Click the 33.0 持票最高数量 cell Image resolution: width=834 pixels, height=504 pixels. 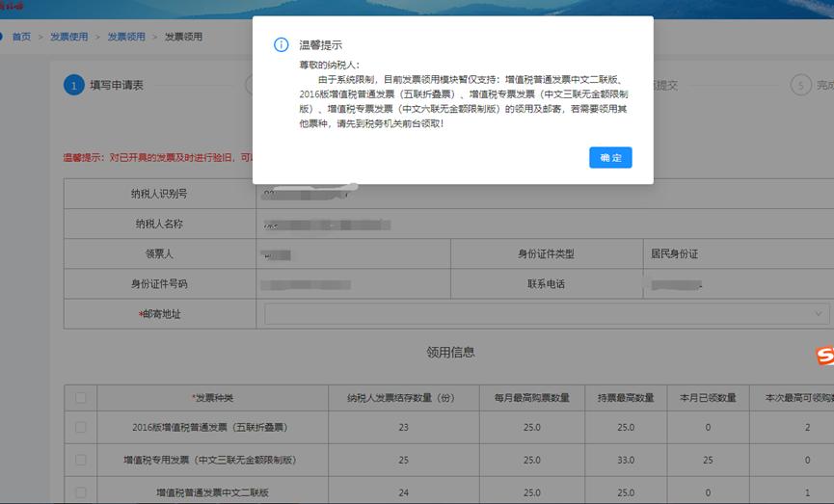click(x=626, y=460)
